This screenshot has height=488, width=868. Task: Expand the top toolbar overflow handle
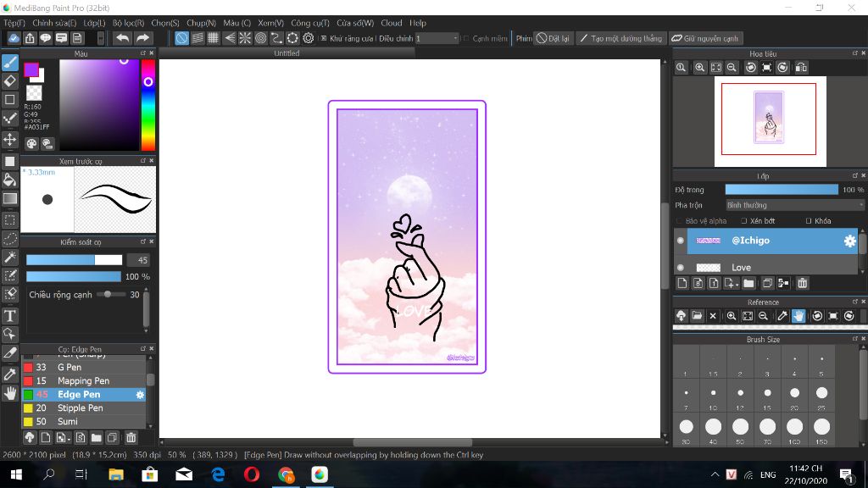pyautogui.click(x=100, y=38)
